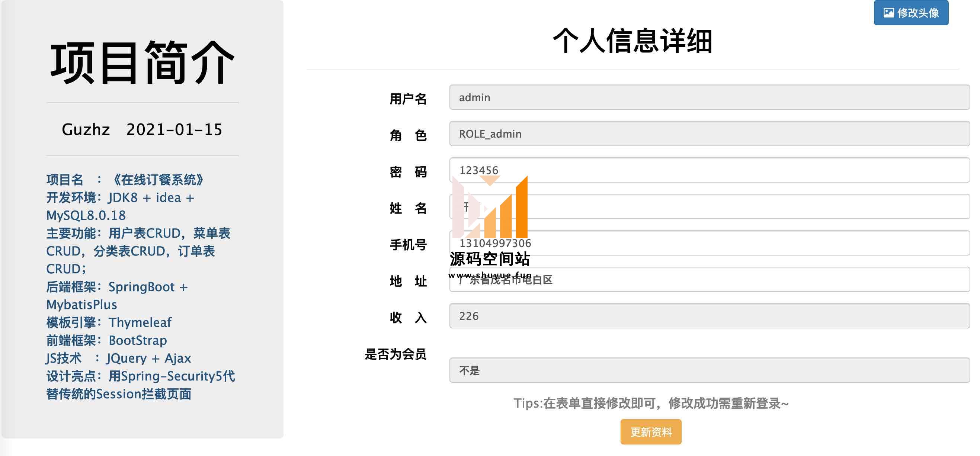Select the 收入 field showing 226
Screen dimensions: 980x456
709,316
